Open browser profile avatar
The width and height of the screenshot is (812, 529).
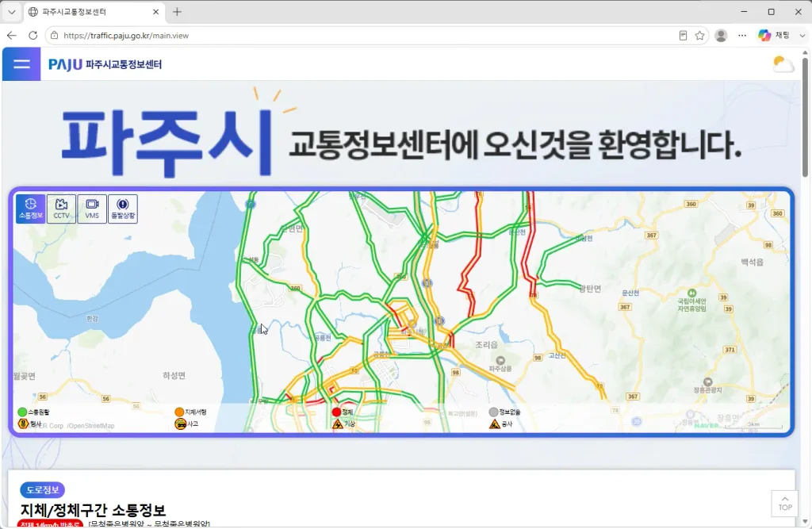click(721, 35)
